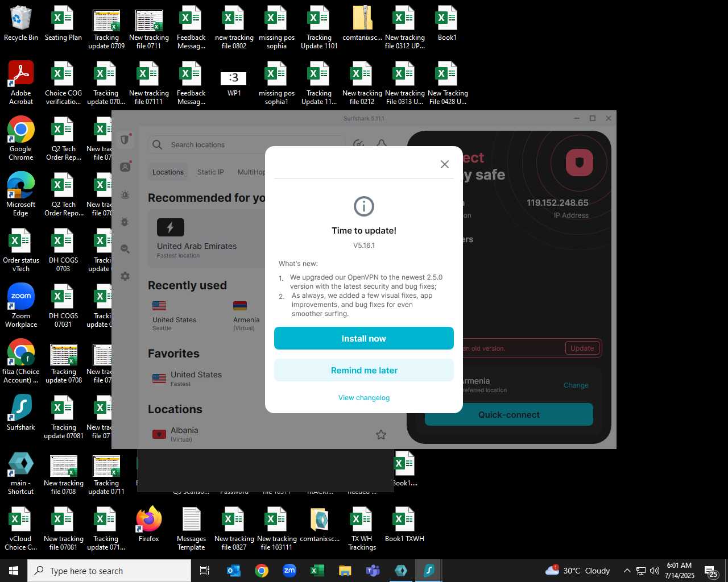Click Surfshark logo in connection panel
Viewport: 728px width, 582px height.
click(x=580, y=163)
